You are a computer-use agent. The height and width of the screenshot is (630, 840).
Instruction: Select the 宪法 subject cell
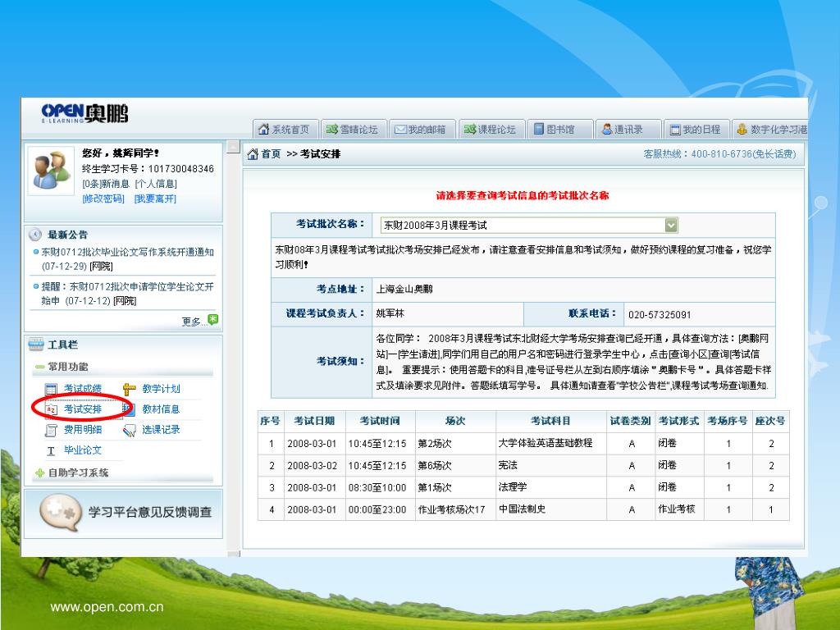tap(551, 466)
